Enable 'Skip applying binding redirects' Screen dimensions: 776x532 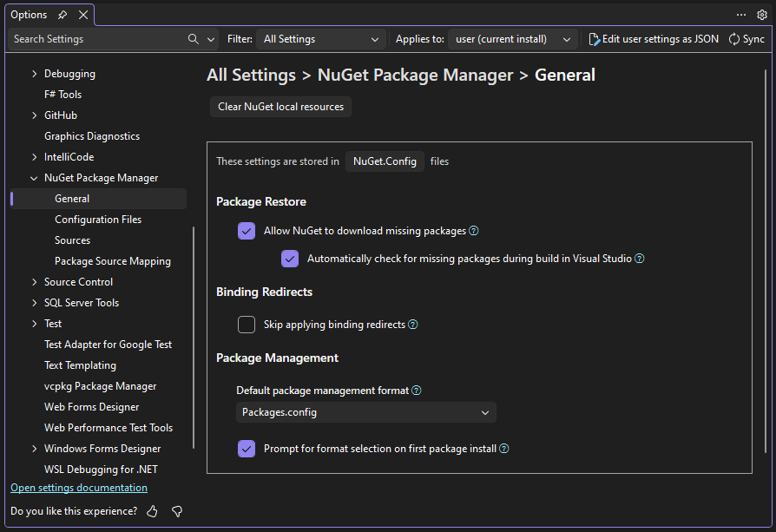[x=247, y=324]
